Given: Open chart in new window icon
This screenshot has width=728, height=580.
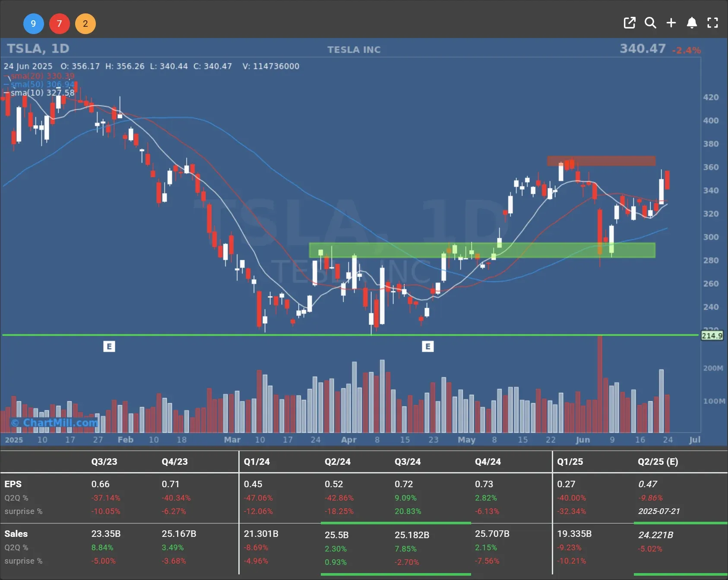Looking at the screenshot, I should [x=630, y=23].
